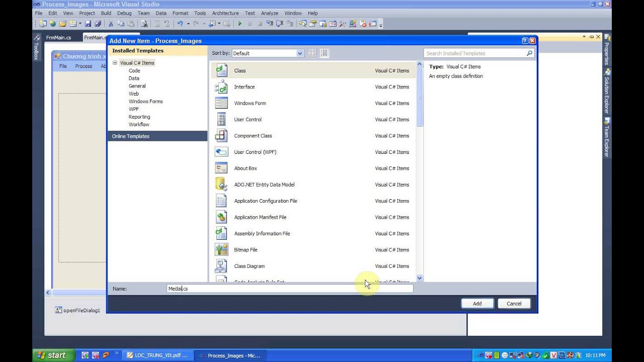
Task: Click the magnifier icon in template search box
Action: [529, 53]
